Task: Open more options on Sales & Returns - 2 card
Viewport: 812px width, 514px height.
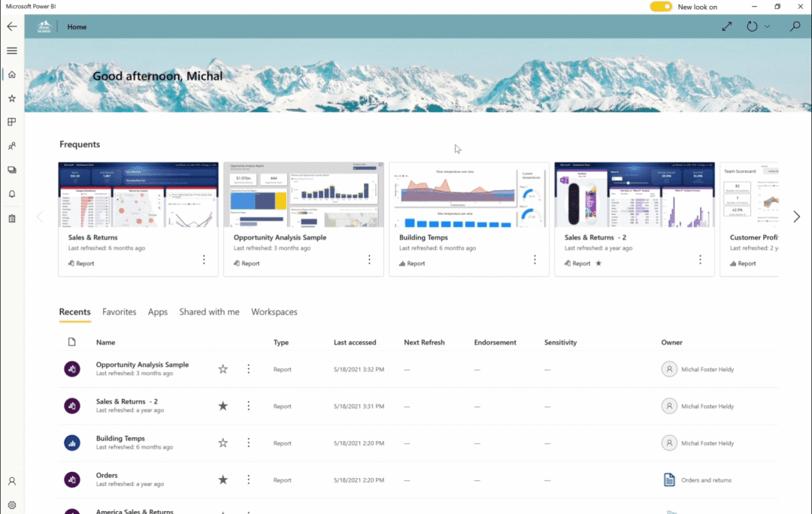Action: tap(700, 259)
